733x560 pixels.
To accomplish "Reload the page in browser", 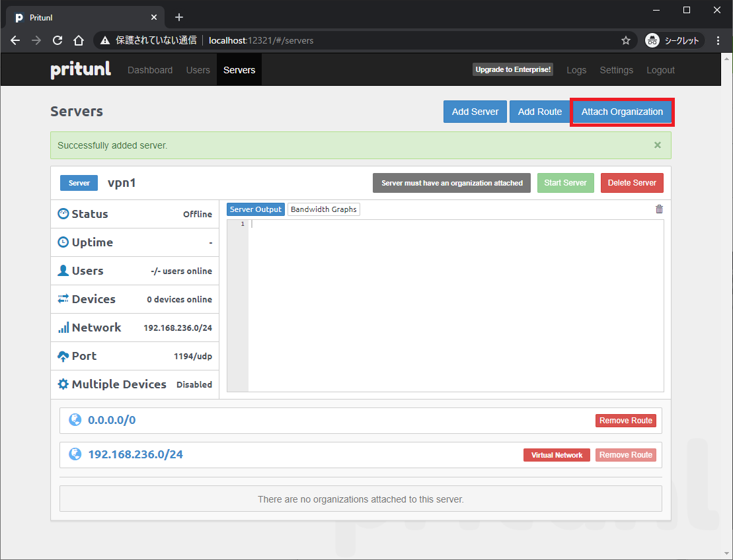I will pos(58,40).
